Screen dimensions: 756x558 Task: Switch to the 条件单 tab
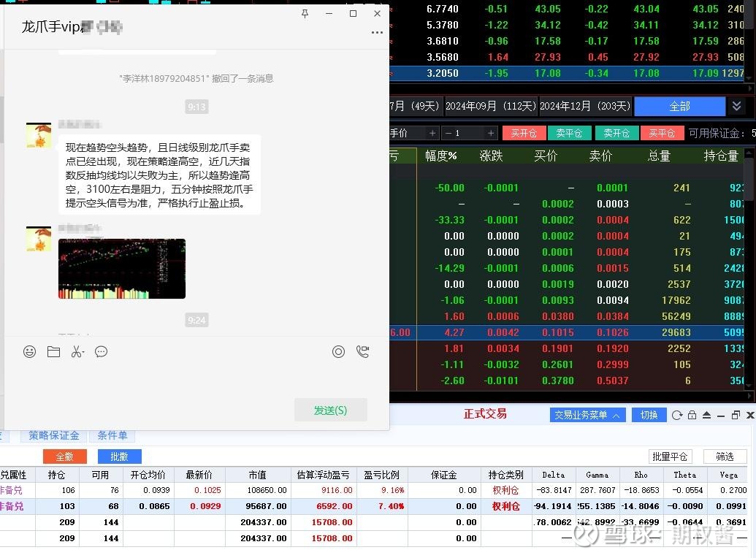click(x=112, y=435)
